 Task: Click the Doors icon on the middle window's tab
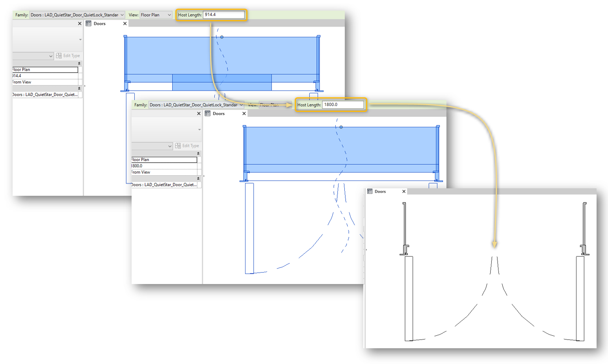pyautogui.click(x=207, y=113)
